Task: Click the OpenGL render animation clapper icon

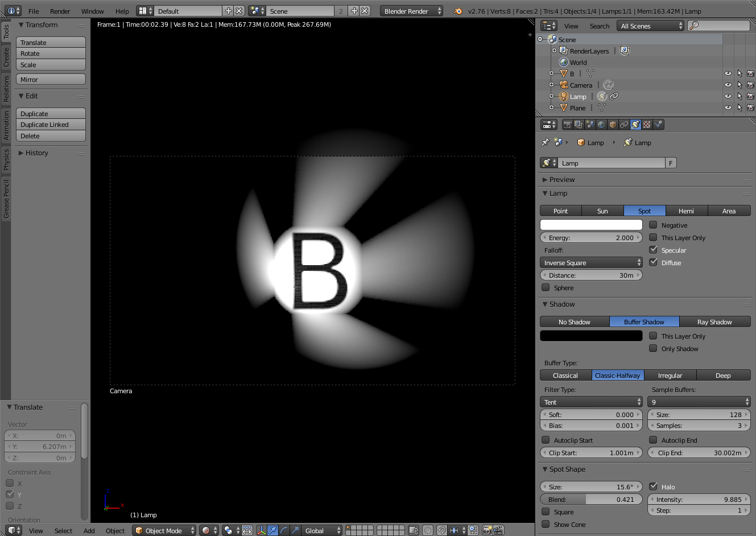Action: pos(498,530)
